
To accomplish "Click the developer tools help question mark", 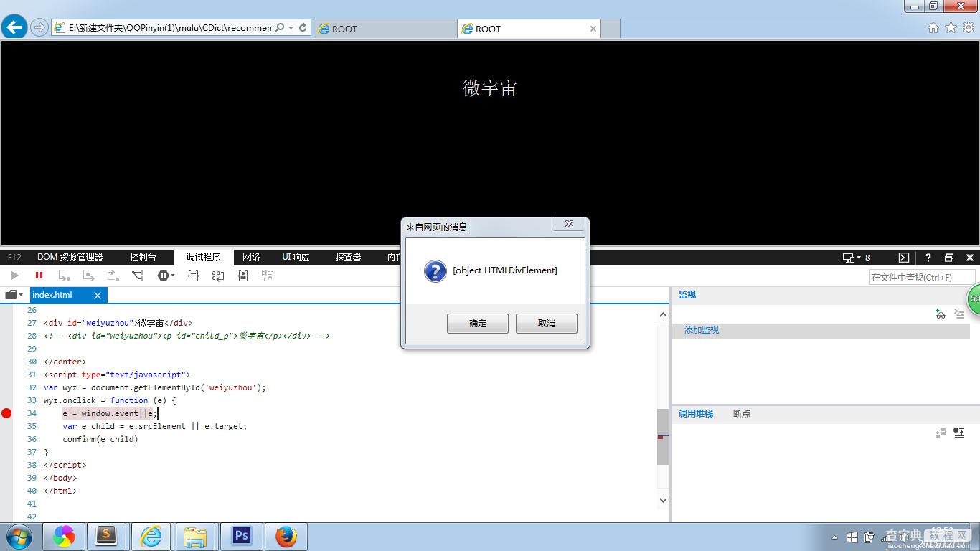I will (x=928, y=258).
